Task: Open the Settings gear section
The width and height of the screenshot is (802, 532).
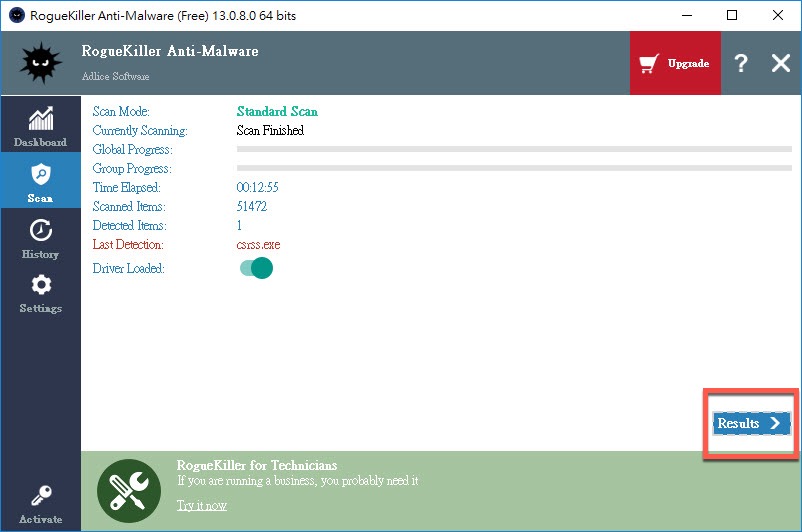Action: coord(40,293)
